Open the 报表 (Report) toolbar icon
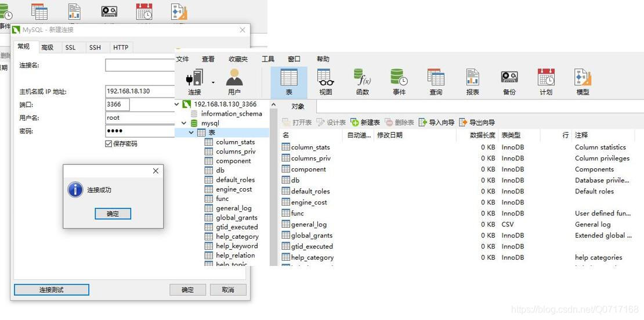644x320 pixels. pyautogui.click(x=473, y=82)
